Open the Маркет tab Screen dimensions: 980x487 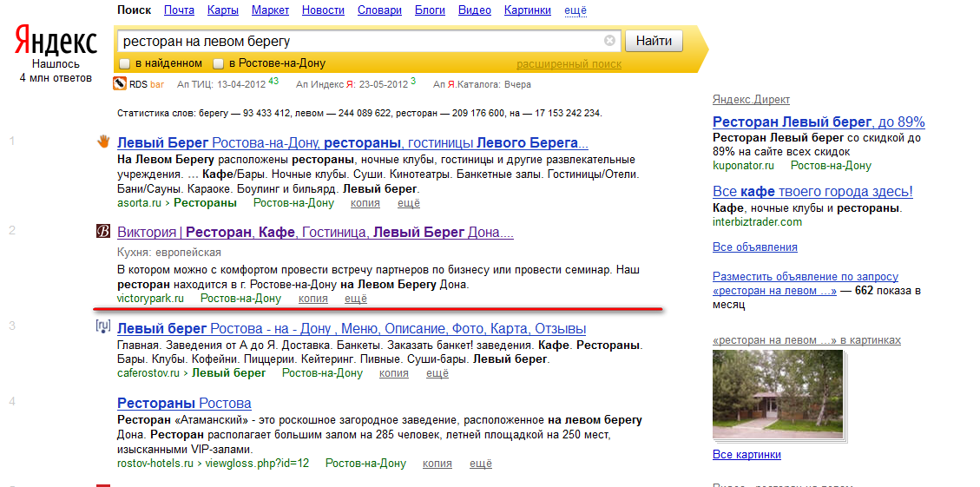point(271,10)
